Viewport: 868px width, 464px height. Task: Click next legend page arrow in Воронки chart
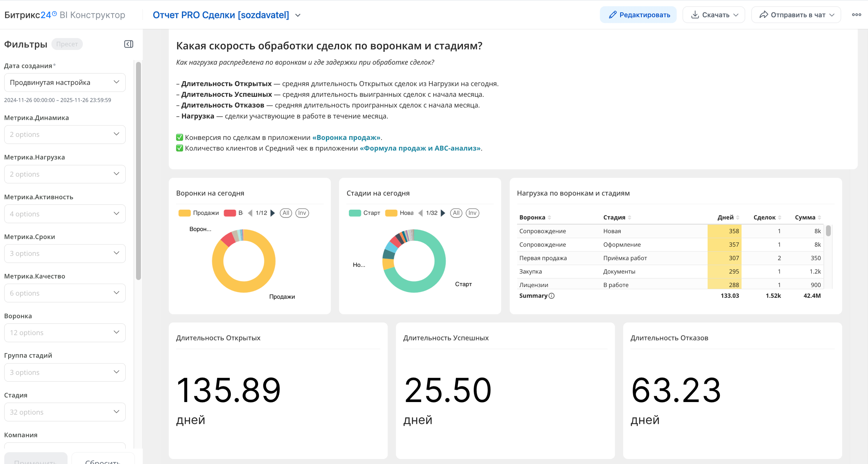click(x=273, y=213)
